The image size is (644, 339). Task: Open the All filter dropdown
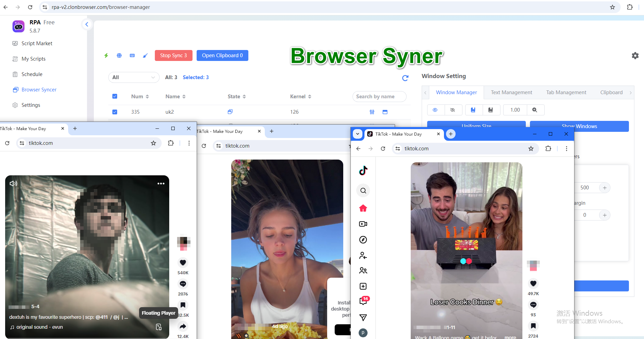134,77
